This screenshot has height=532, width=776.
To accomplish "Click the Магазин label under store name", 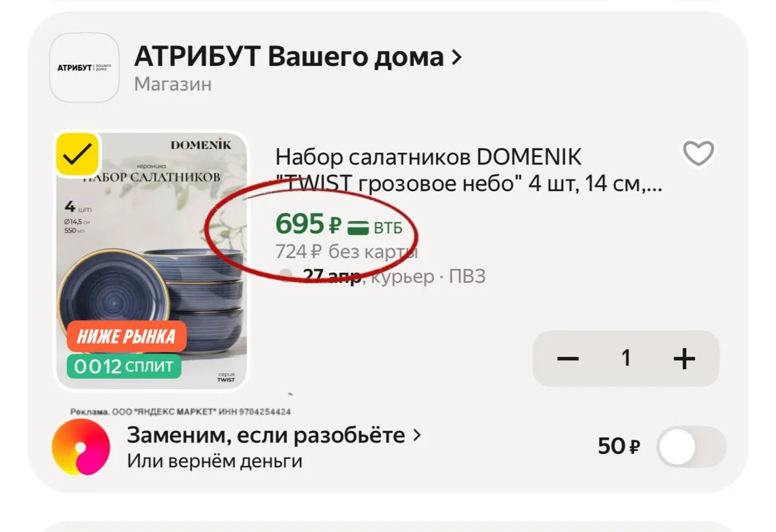I will [x=173, y=84].
